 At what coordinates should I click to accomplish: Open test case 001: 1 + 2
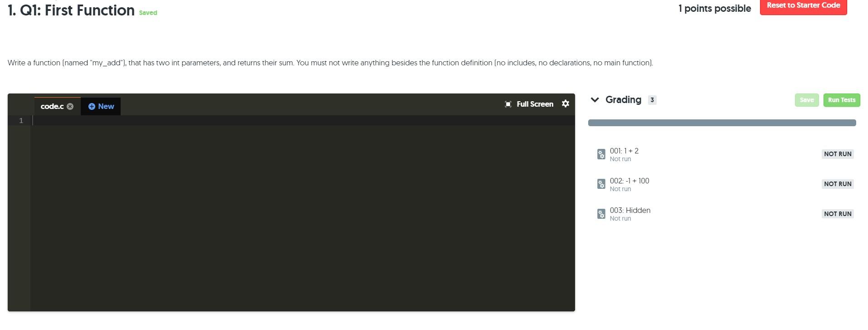point(624,151)
